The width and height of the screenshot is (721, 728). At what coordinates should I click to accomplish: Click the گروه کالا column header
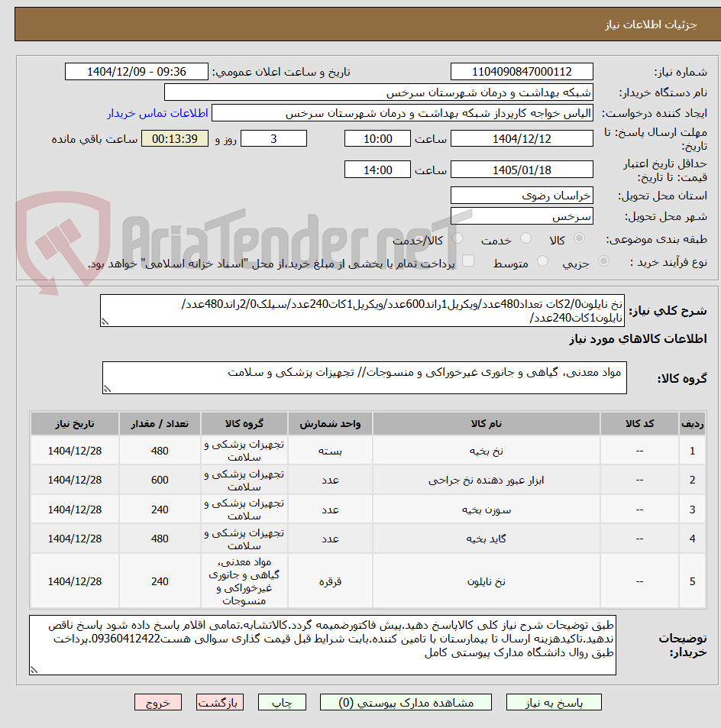tap(244, 423)
